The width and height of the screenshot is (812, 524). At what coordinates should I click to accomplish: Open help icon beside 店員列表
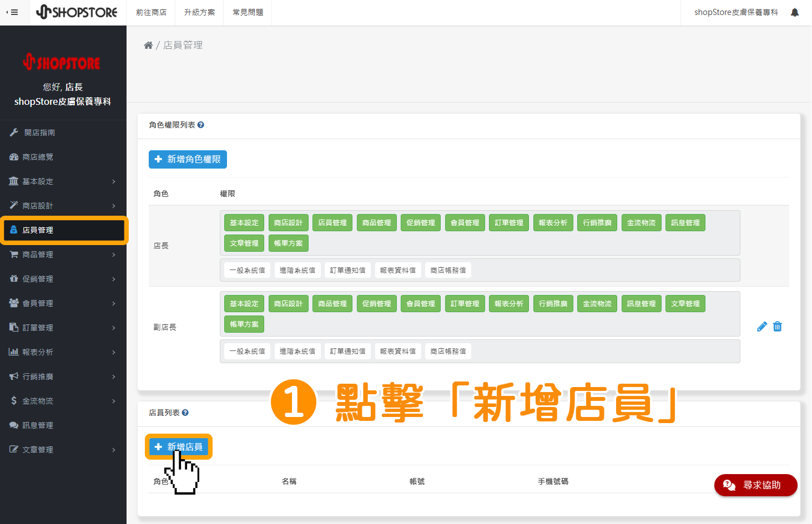(x=185, y=413)
